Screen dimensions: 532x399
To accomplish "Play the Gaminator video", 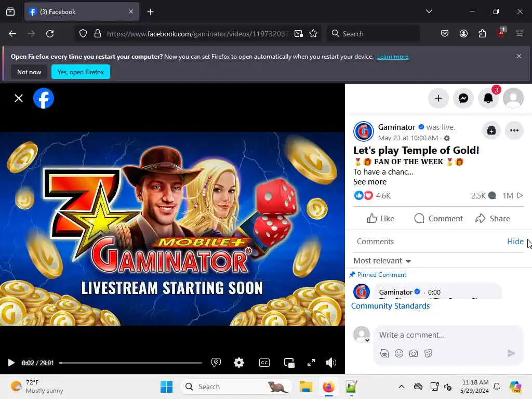I will tap(11, 363).
